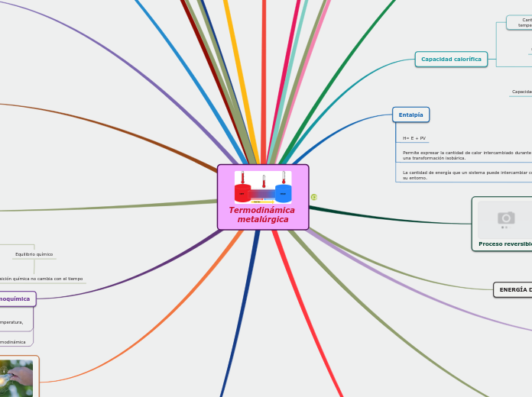
Task: Select the 'Capacidad calorífica' node
Action: (451, 60)
